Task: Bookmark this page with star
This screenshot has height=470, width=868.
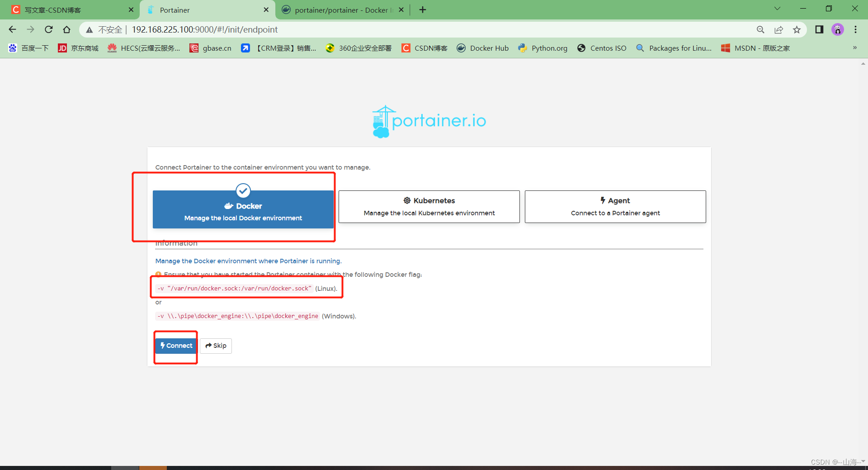Action: click(x=797, y=29)
